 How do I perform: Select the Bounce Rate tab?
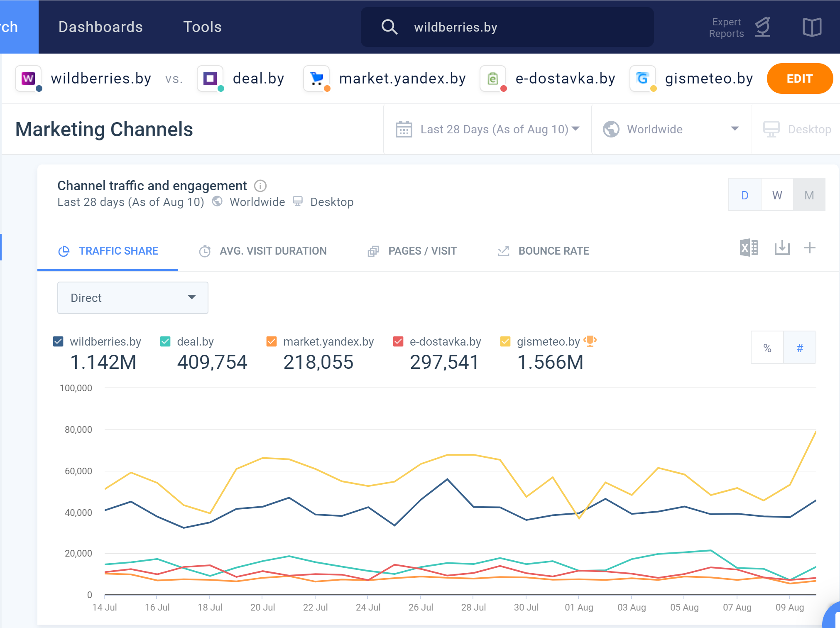(543, 251)
